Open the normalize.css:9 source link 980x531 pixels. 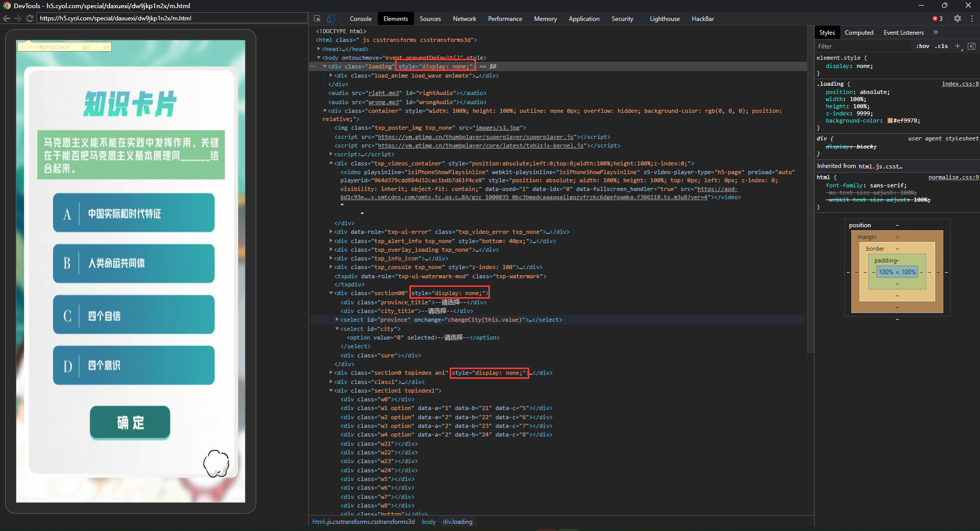click(x=953, y=177)
